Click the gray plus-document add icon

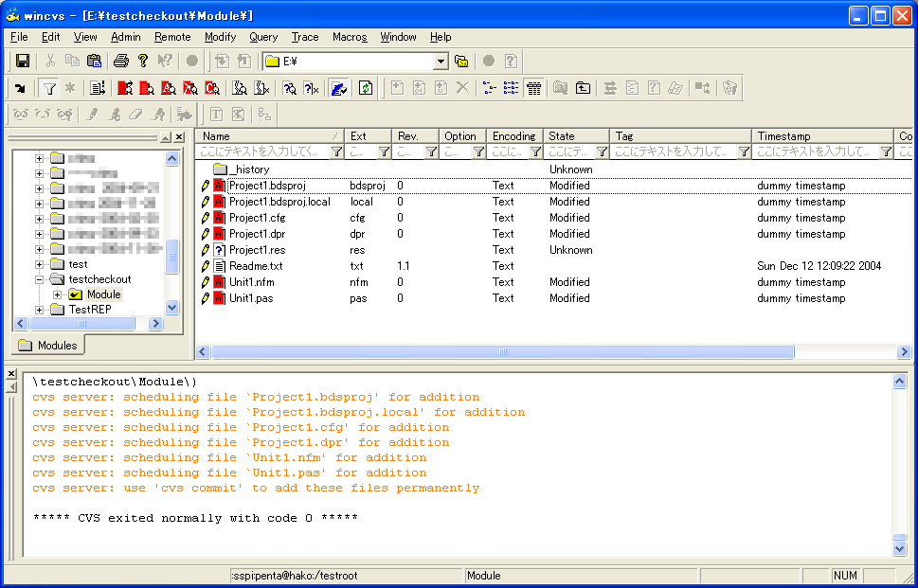[x=398, y=88]
